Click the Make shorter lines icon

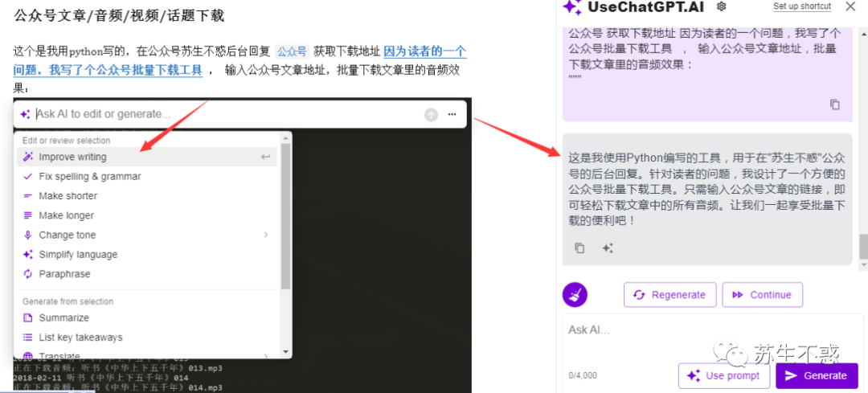(27, 196)
